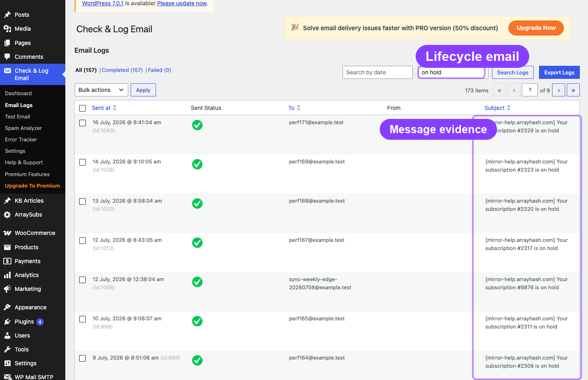
Task: Open Products via its box icon
Action: (7, 247)
